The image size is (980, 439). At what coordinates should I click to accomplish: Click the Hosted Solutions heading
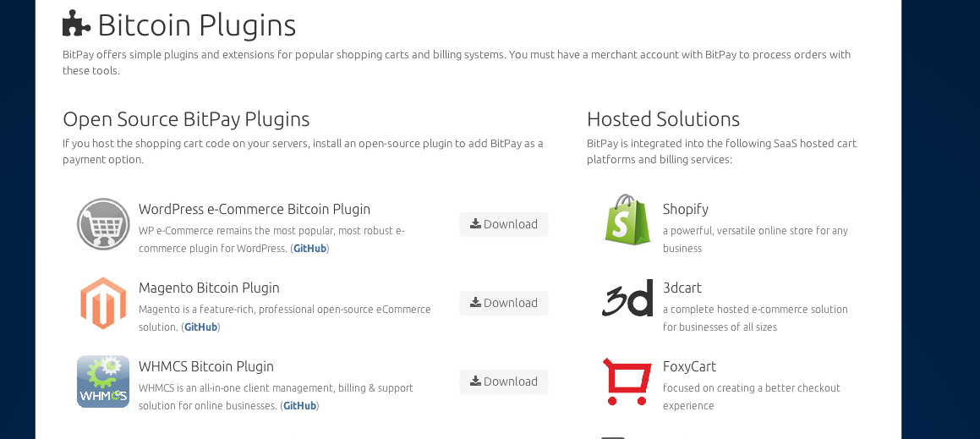click(663, 118)
